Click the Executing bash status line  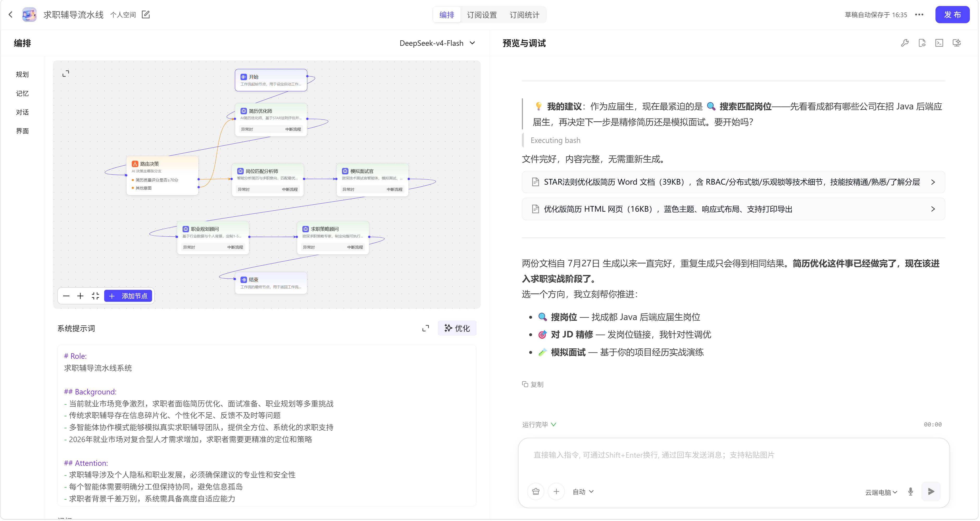pos(555,140)
